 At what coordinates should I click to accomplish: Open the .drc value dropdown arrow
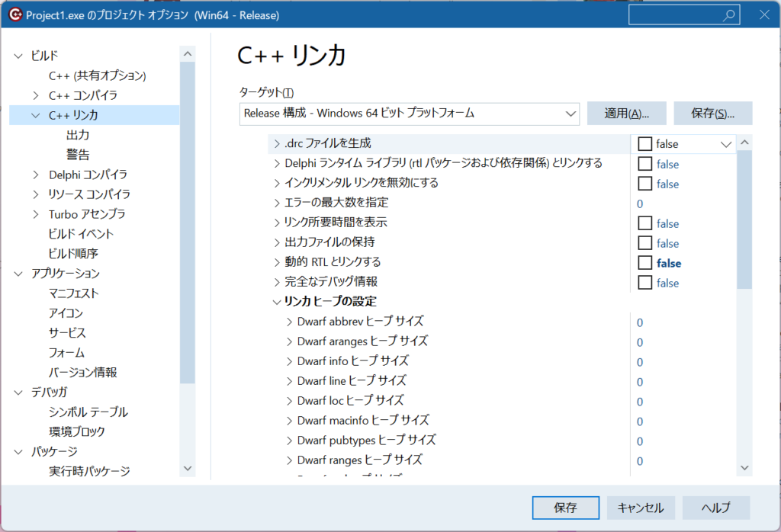pos(725,144)
